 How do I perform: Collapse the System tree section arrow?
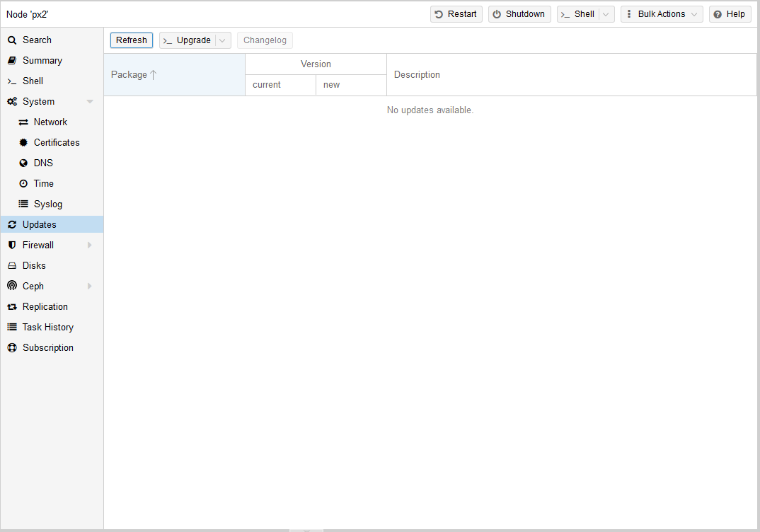[90, 102]
